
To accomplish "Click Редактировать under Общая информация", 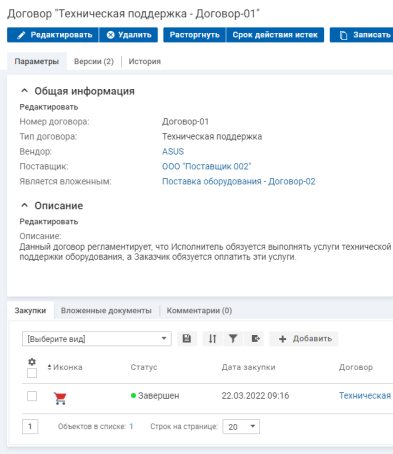I will click(49, 107).
